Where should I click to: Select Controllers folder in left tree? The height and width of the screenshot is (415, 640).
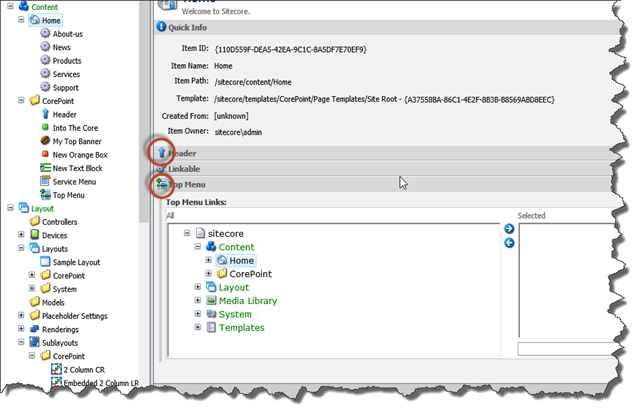click(60, 222)
